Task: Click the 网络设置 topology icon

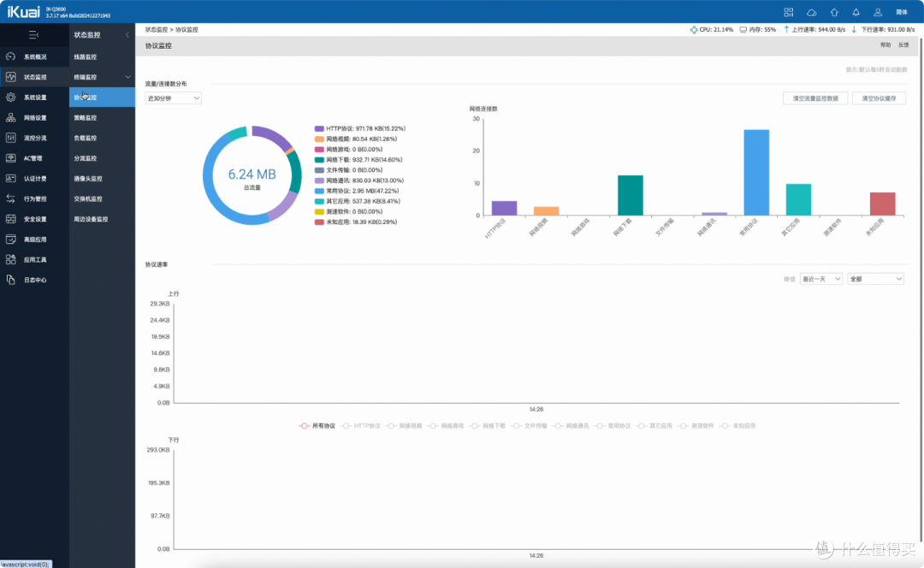Action: click(10, 118)
